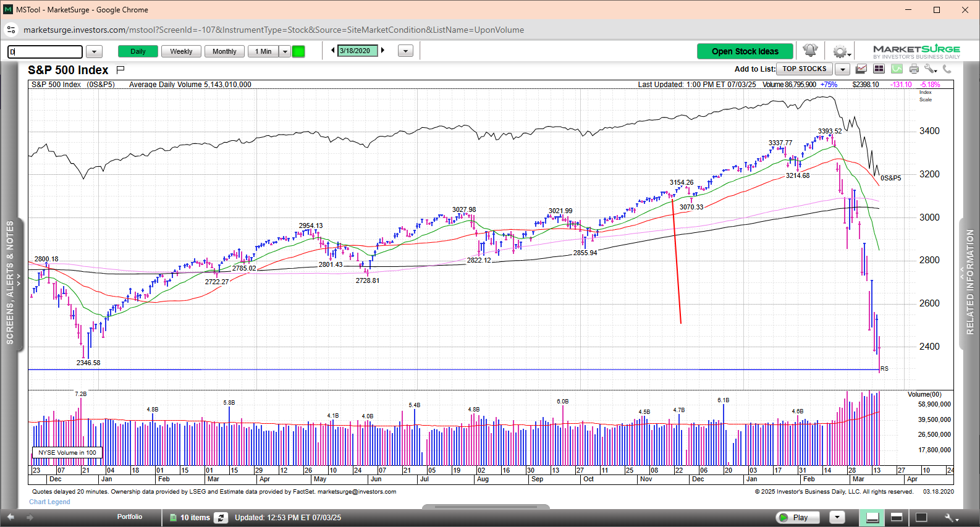The image size is (980, 527).
Task: Click the S&P 500 Index title
Action: (68, 70)
